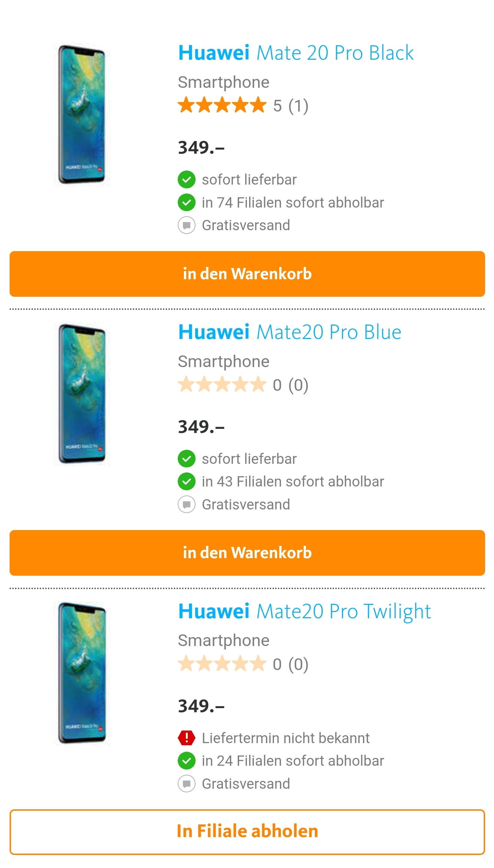
Task: Click Gratisversand speech icon for Mate20 Pro Blue
Action: tap(187, 504)
